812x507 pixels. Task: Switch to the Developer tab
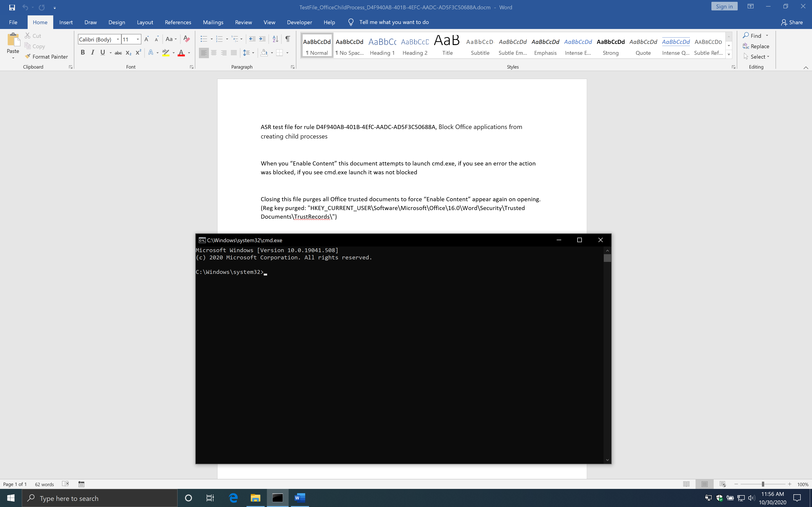(299, 22)
